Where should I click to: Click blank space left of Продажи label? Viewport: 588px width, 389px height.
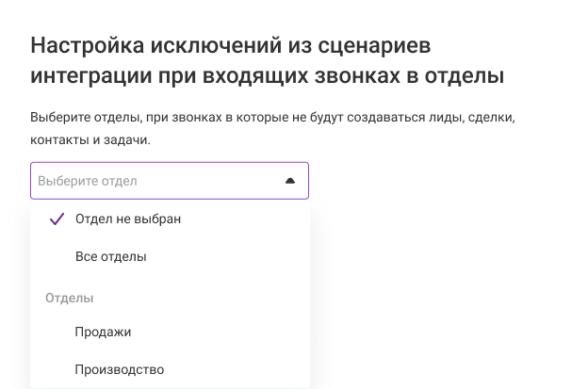(53, 332)
